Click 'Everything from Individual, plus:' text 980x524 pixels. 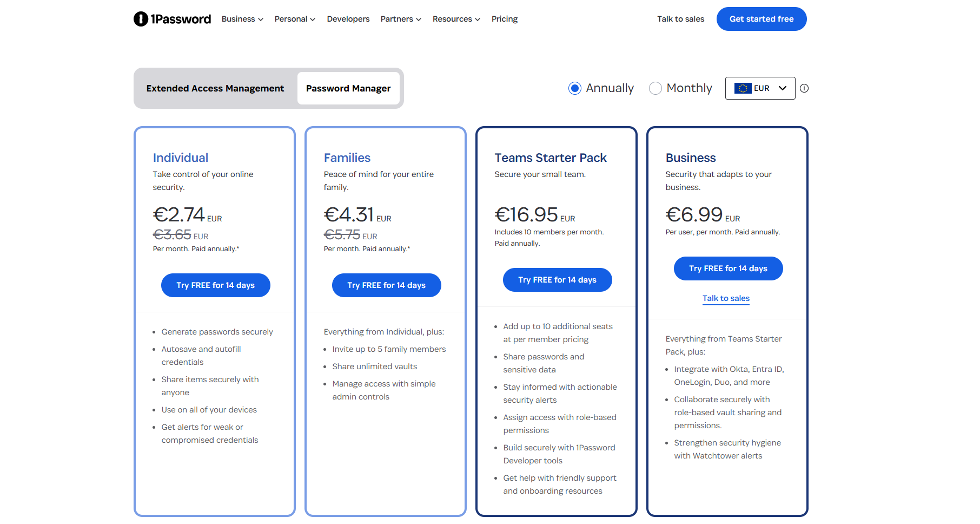[x=384, y=332]
